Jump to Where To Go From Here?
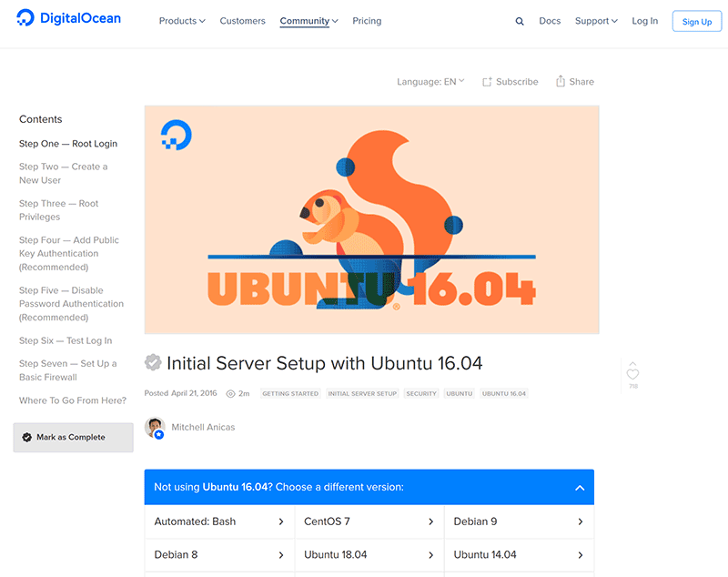728x577 pixels. 73,400
